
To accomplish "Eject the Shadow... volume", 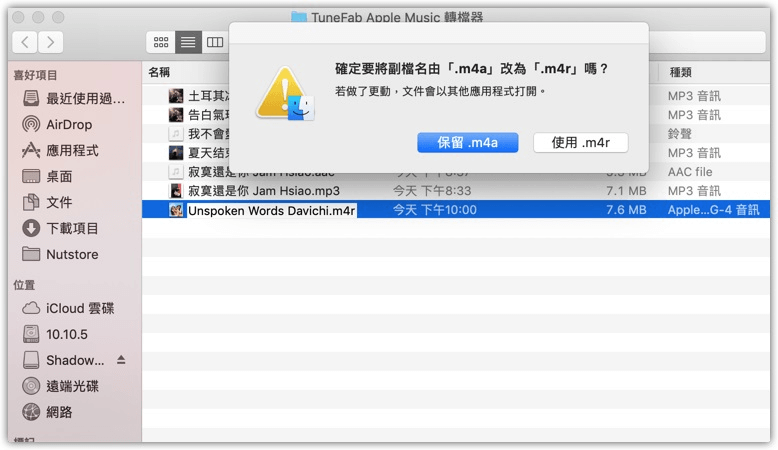I will [121, 360].
